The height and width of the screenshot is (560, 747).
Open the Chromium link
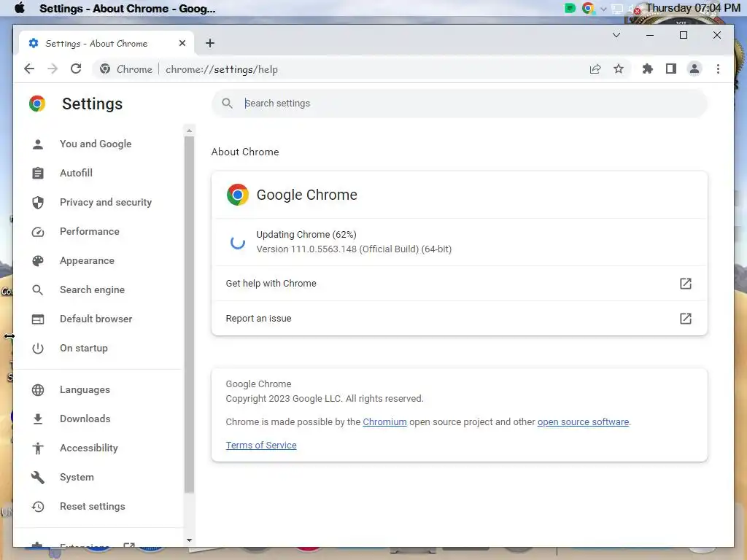[x=384, y=422]
